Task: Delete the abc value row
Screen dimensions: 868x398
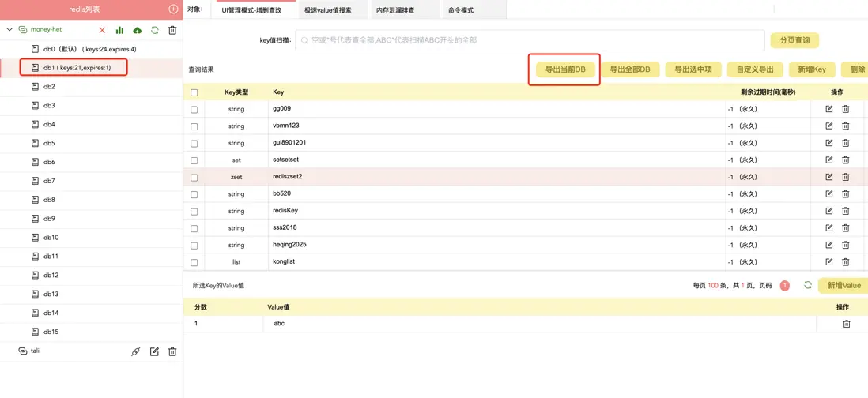Action: (847, 324)
